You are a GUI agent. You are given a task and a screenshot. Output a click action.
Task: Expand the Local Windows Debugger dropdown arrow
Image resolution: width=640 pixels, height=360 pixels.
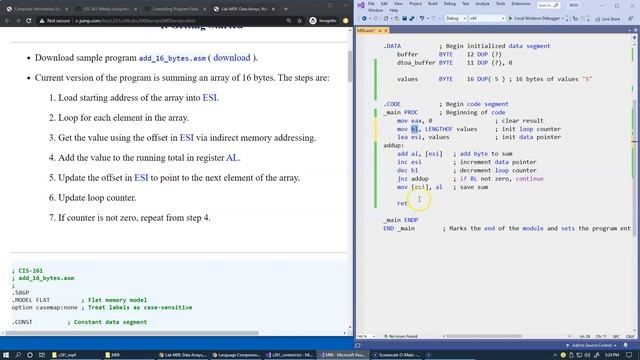[x=563, y=19]
